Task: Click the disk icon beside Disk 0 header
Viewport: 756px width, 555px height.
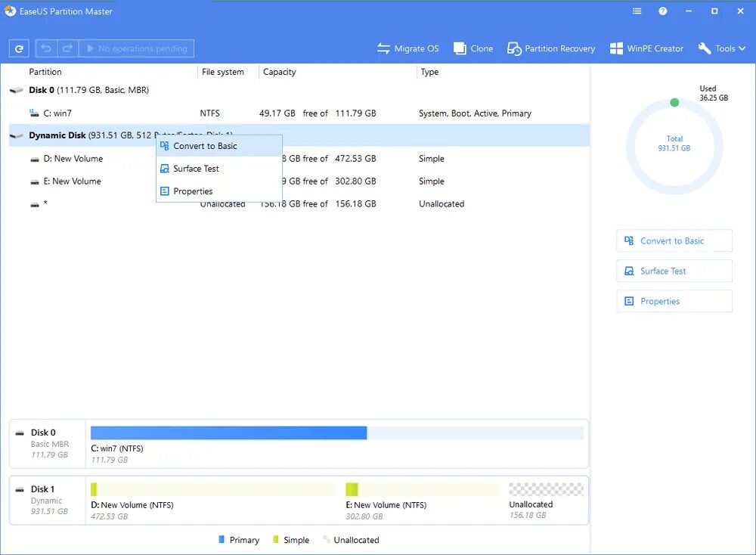Action: [x=17, y=90]
